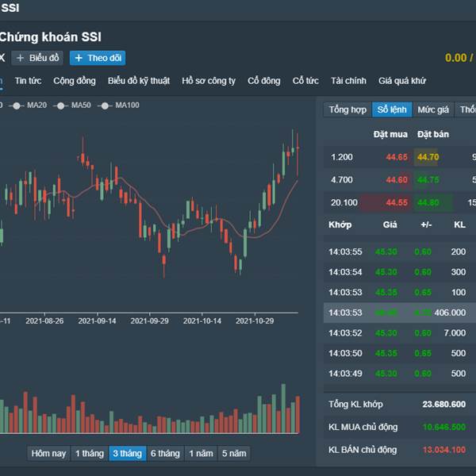Click bid price 44.55

pyautogui.click(x=397, y=202)
